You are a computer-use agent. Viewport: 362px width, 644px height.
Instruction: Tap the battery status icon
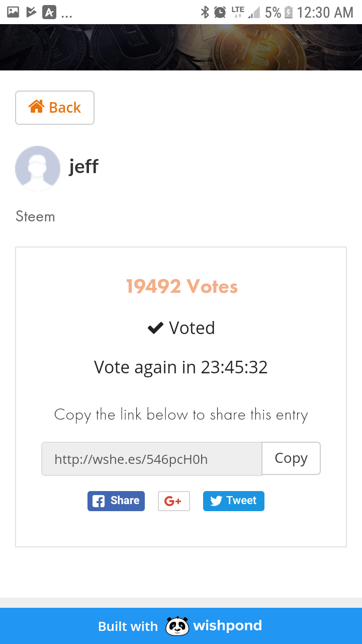click(288, 12)
